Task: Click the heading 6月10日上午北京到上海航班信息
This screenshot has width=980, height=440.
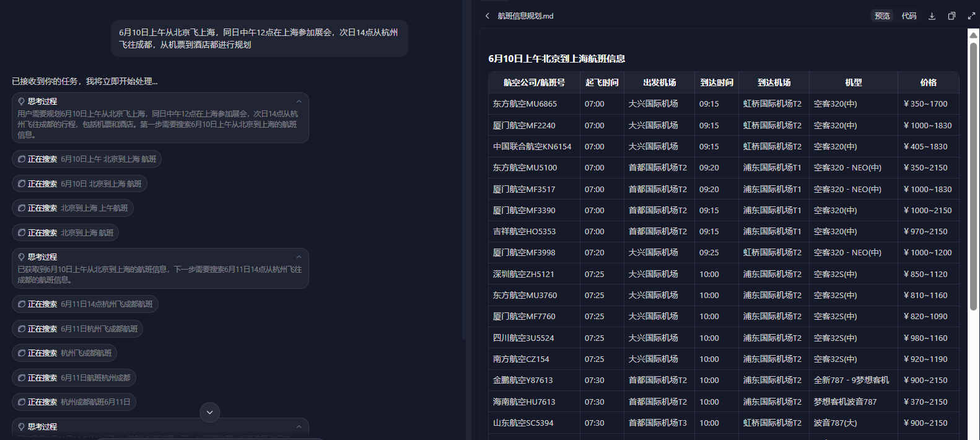Action: 557,59
